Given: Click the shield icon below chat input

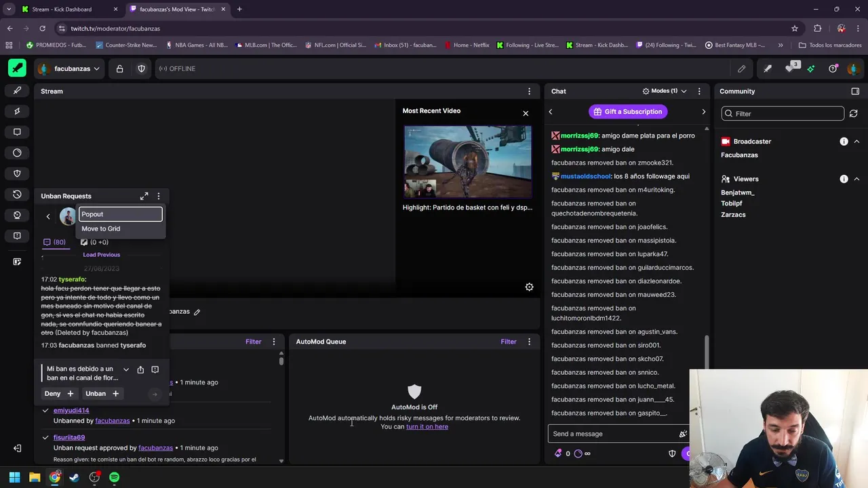Looking at the screenshot, I should coord(672,453).
